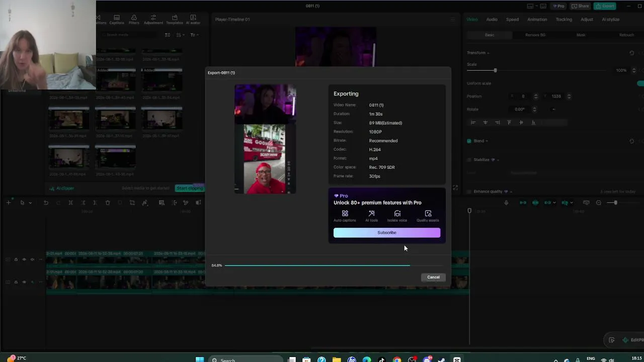Viewport: 644px width, 362px height.
Task: Click the timeline undo icon
Action: tap(46, 203)
